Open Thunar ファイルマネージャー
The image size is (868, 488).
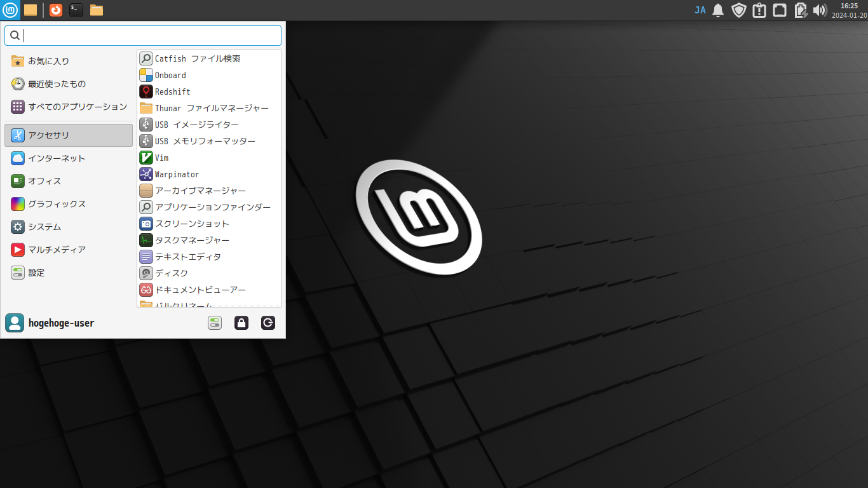pos(209,108)
